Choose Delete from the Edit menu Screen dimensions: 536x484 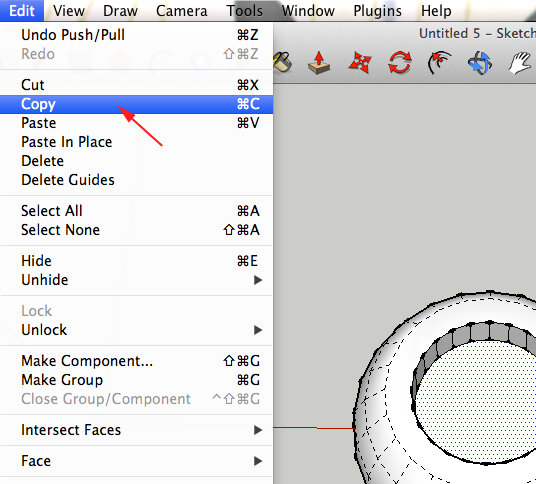pyautogui.click(x=136, y=161)
